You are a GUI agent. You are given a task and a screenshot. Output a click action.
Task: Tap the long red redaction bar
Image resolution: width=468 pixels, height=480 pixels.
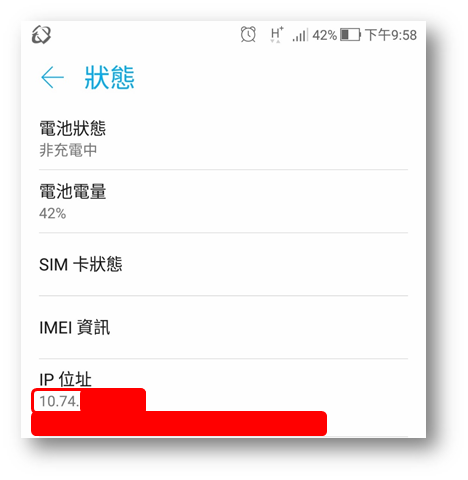[x=179, y=423]
